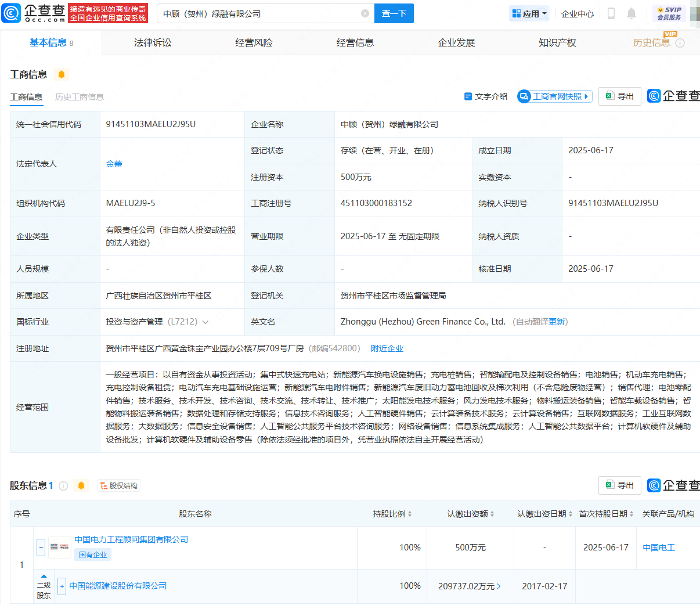Screen dimensions: 700x605
Task: Click 文字介绍 button
Action: coord(486,96)
